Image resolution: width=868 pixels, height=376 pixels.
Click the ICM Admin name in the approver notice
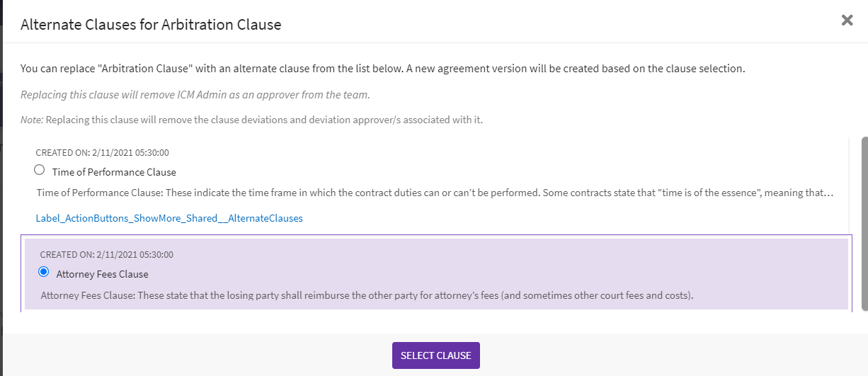tap(197, 95)
